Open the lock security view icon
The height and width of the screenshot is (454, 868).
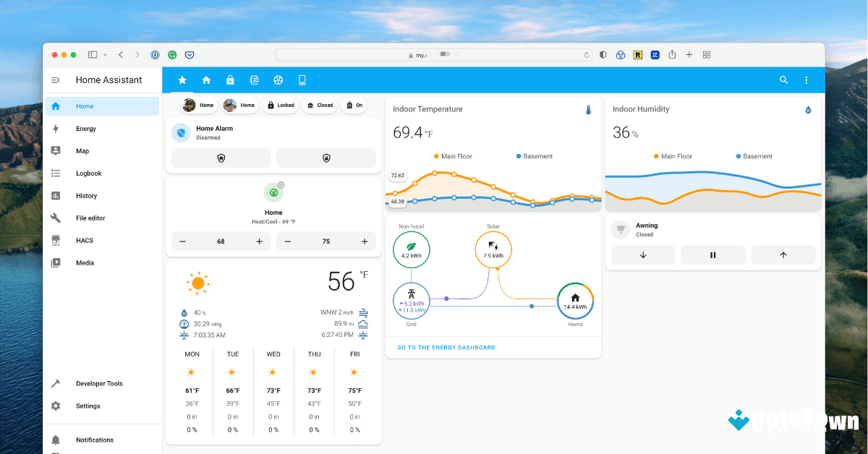point(230,80)
